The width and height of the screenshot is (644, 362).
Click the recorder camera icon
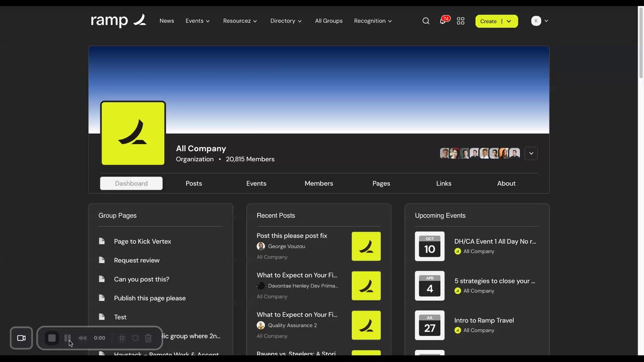click(x=21, y=338)
